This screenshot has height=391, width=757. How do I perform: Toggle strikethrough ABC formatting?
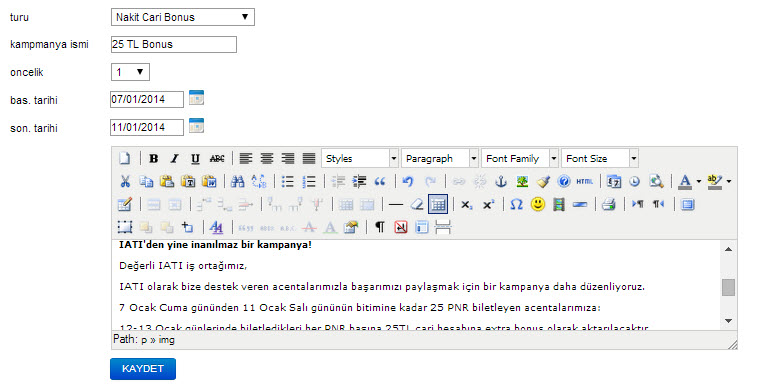click(217, 158)
